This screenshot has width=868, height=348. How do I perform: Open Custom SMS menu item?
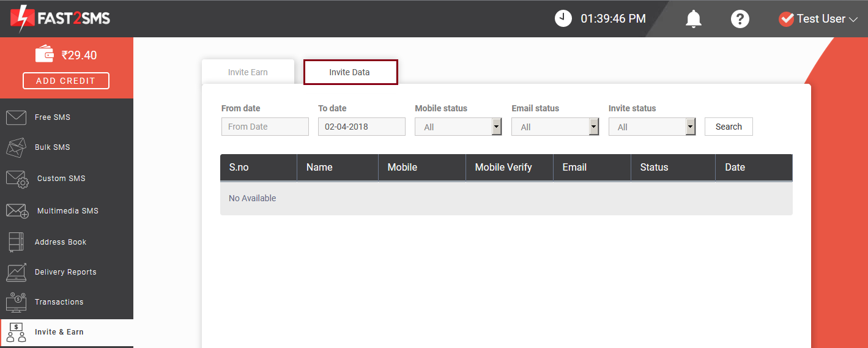[67, 179]
